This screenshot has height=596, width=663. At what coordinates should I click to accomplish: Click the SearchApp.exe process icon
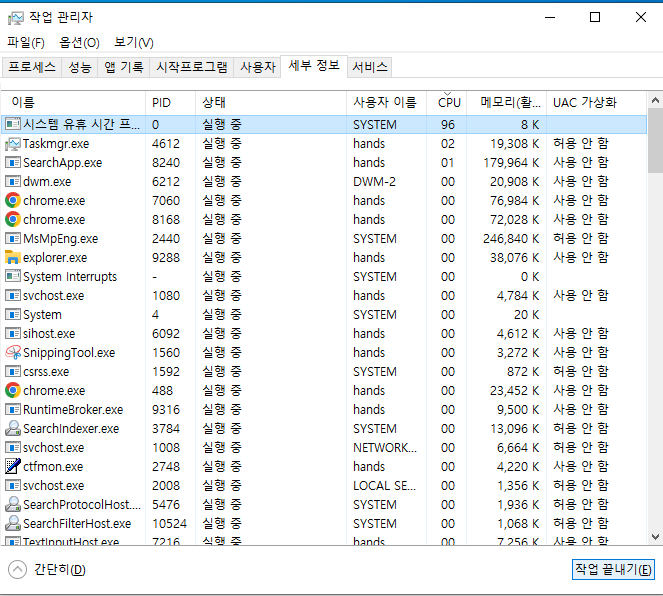point(13,162)
